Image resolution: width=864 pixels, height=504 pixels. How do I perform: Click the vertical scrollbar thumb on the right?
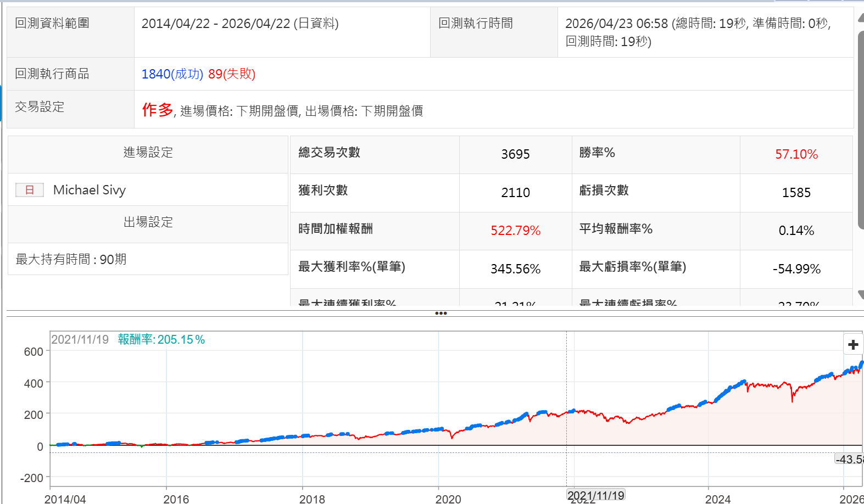(x=860, y=129)
